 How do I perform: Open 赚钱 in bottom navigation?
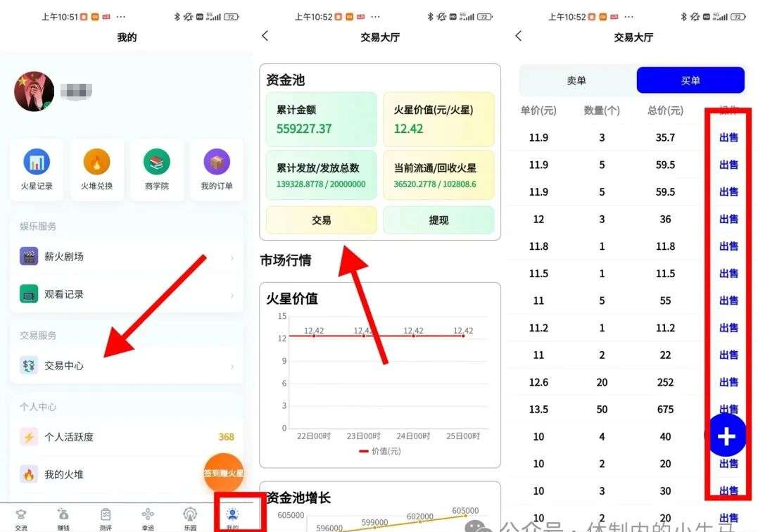coord(63,517)
